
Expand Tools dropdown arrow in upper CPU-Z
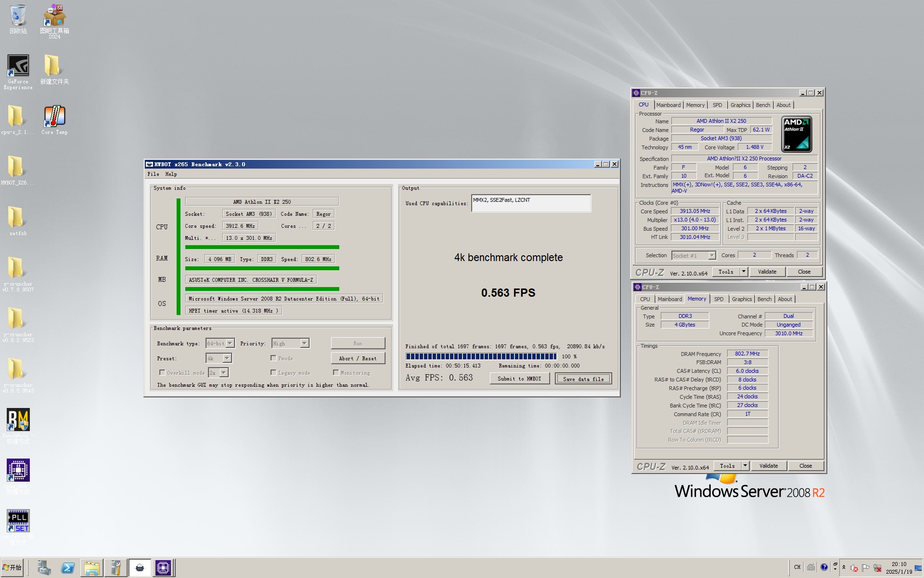coord(744,272)
